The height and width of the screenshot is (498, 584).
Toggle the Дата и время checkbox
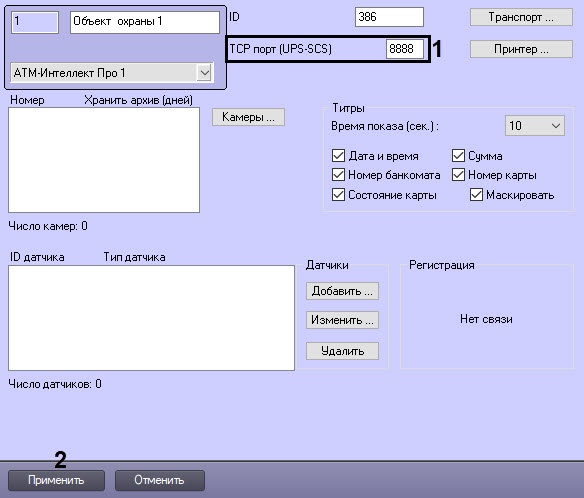(x=338, y=156)
